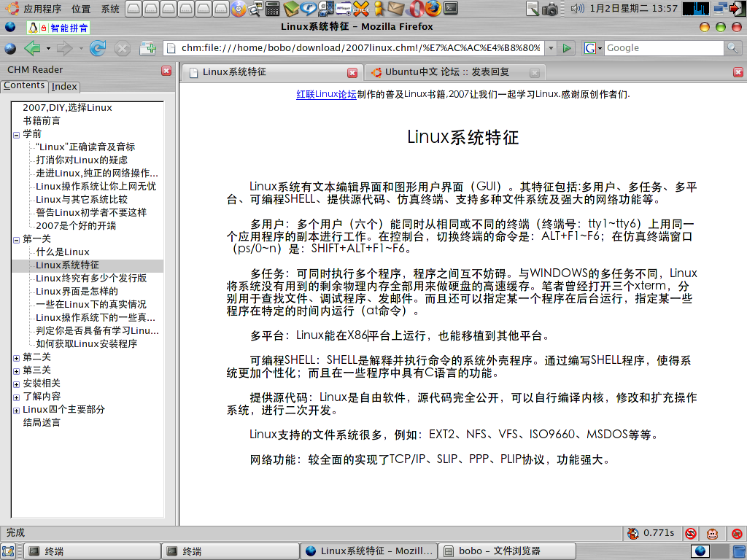Screen dimensions: 747x560
Task: Open the yellow messenger buddy icon
Action: pos(379,8)
